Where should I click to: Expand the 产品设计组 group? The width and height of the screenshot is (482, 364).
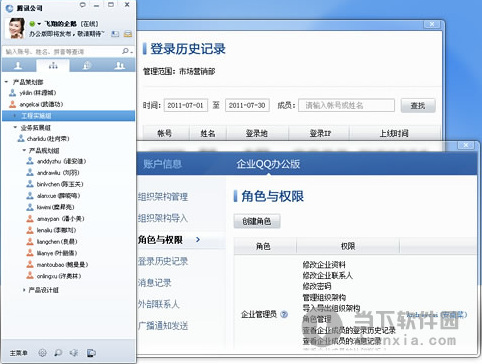tap(24, 290)
